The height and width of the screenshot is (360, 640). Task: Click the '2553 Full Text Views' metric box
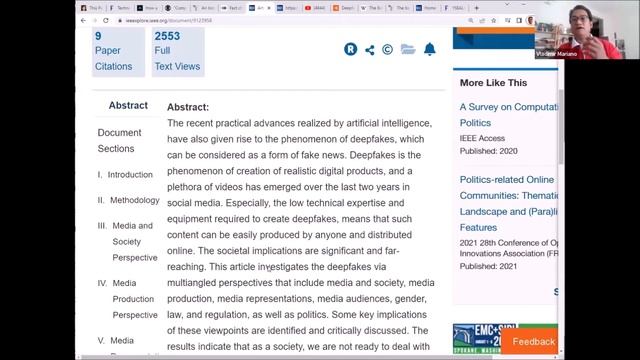pos(178,51)
